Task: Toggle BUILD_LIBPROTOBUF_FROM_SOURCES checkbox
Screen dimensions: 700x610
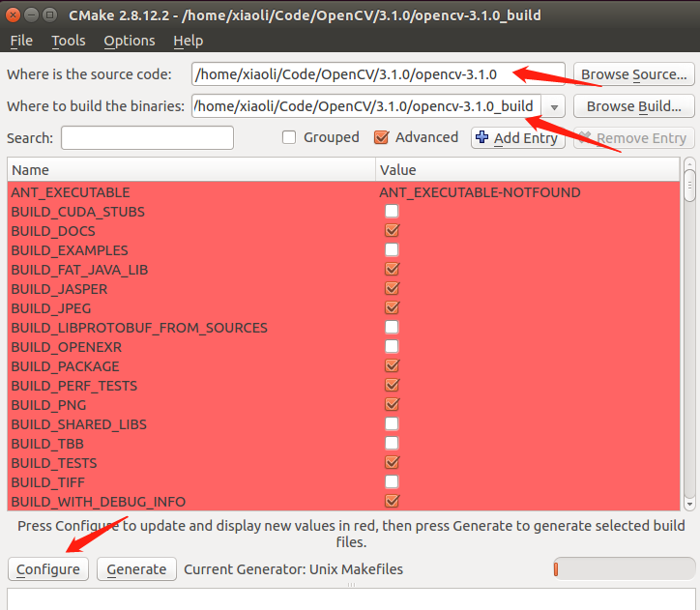Action: click(392, 327)
